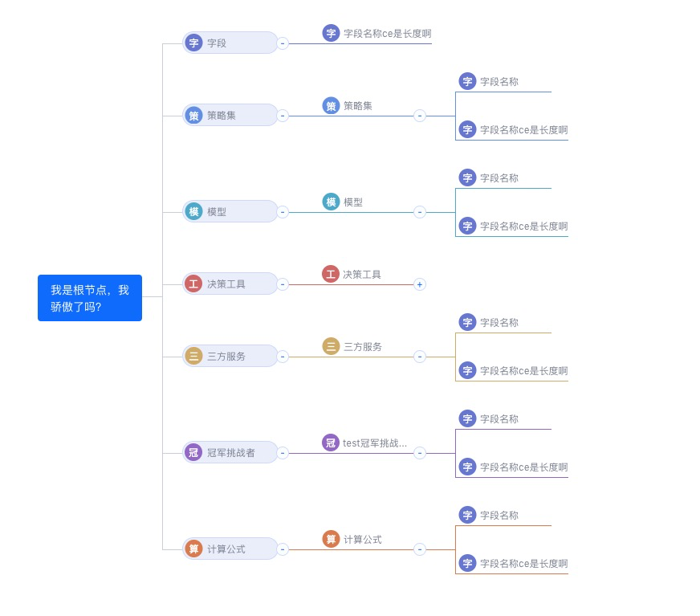Viewport: 700px width, 616px height.
Task: Click the blue 字 icon in 字段 pill
Action: [x=193, y=43]
